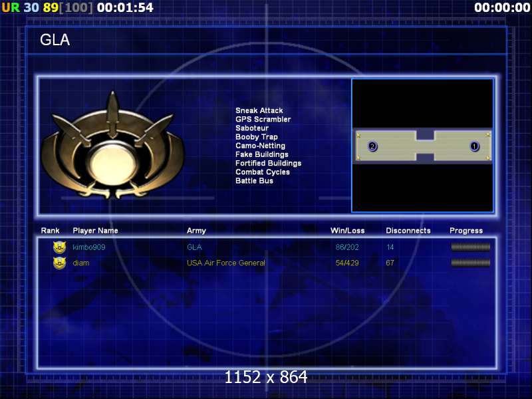
Task: Click the Player Name column header
Action: [95, 231]
